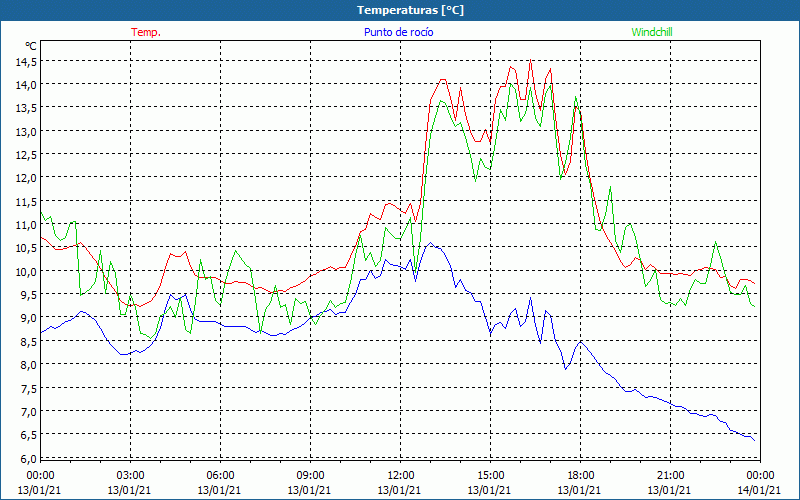Click the 8,5 y-axis value

coord(29,342)
